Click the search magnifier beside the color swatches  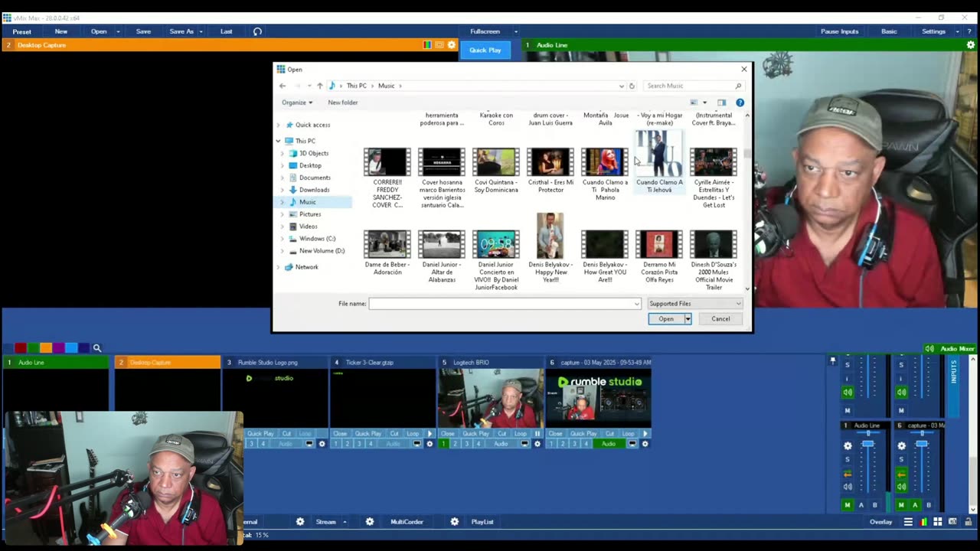pyautogui.click(x=97, y=348)
